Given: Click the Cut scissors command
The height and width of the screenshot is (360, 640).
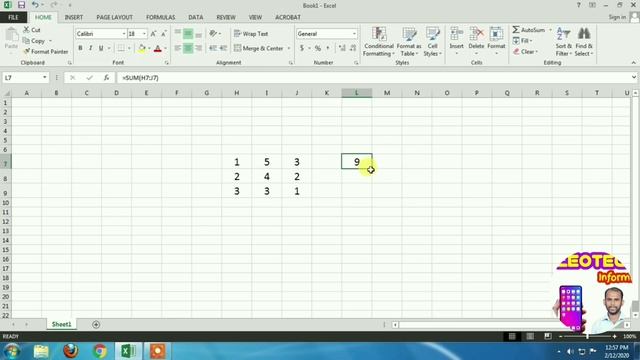Looking at the screenshot, I should (32, 30).
